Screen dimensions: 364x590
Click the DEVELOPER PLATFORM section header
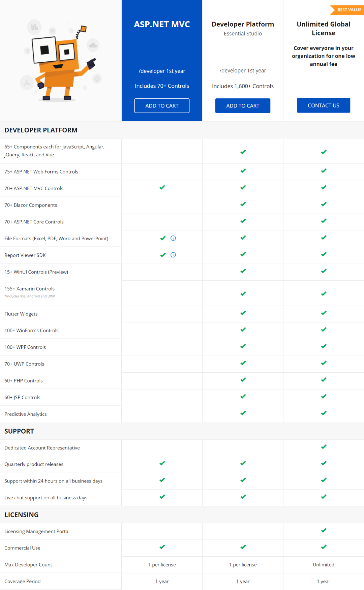(x=41, y=130)
